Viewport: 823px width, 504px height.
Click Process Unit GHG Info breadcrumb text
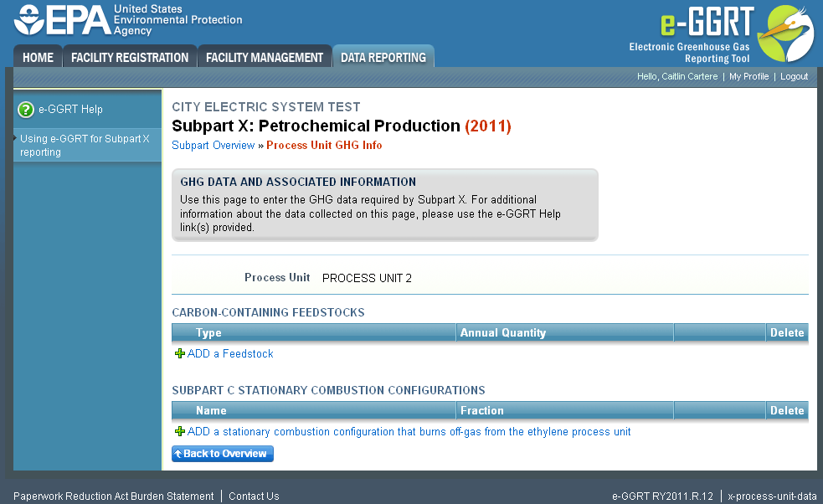point(324,146)
